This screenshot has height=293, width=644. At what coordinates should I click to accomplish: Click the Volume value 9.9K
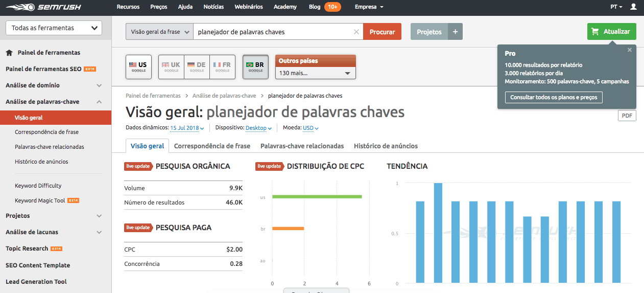click(x=236, y=188)
